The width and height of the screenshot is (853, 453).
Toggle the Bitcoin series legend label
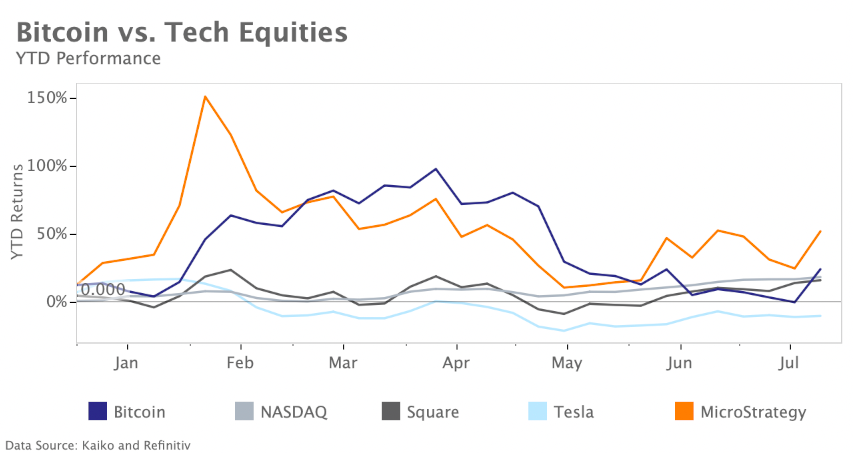(x=139, y=411)
